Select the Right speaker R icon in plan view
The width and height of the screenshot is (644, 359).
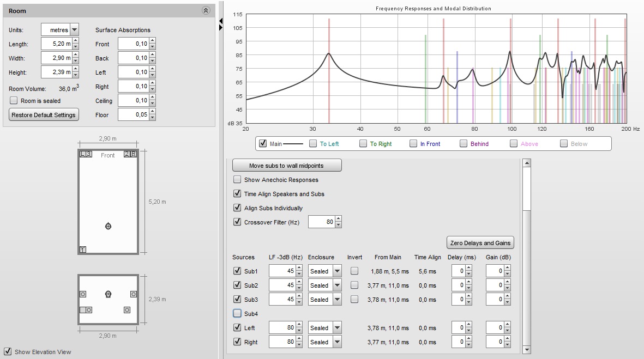coord(134,154)
